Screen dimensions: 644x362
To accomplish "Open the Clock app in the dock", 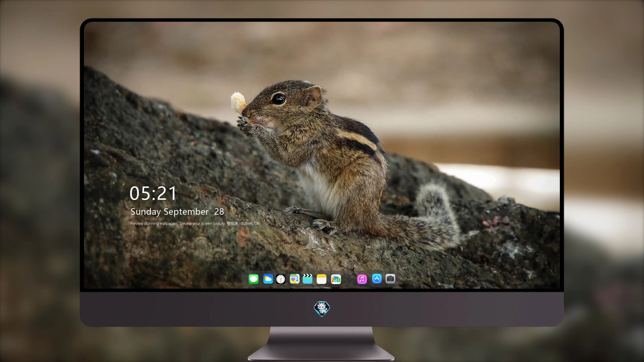I will click(x=281, y=279).
